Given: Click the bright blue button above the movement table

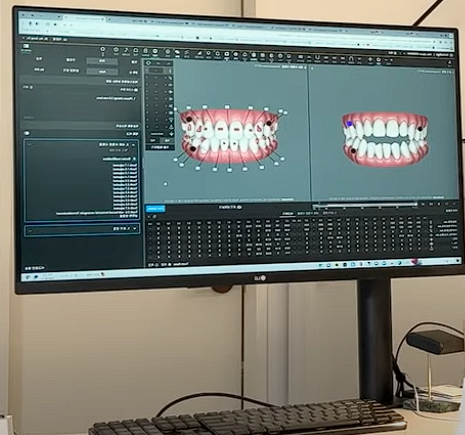Looking at the screenshot, I should tap(155, 209).
